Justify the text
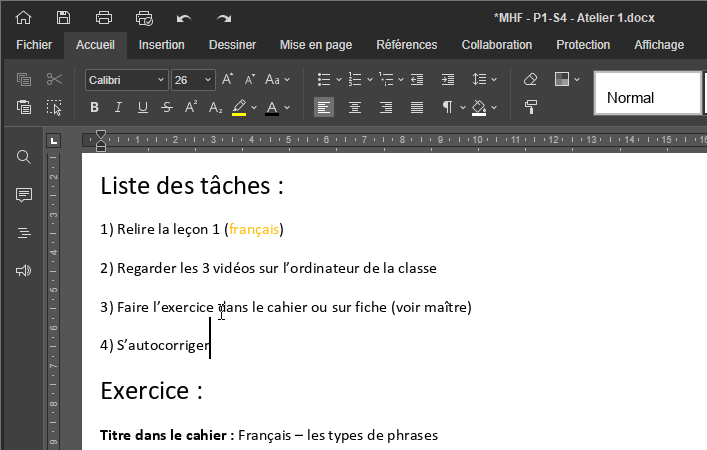 [417, 107]
